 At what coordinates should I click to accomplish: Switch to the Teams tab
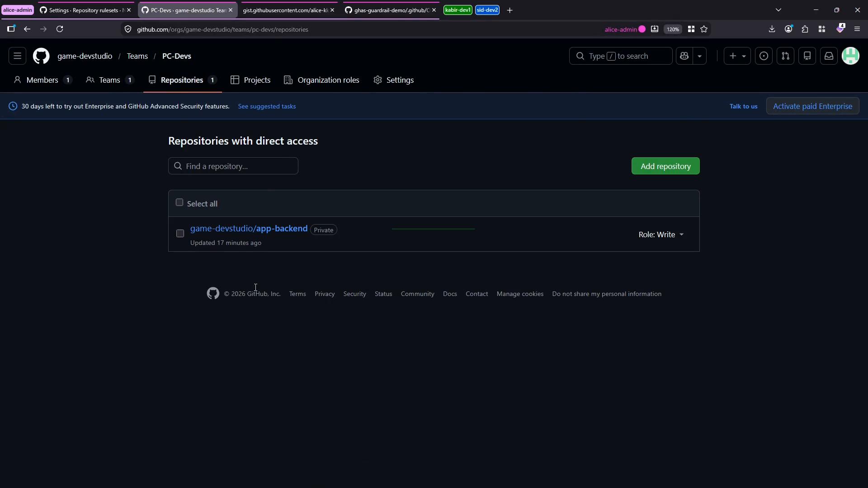coord(110,80)
